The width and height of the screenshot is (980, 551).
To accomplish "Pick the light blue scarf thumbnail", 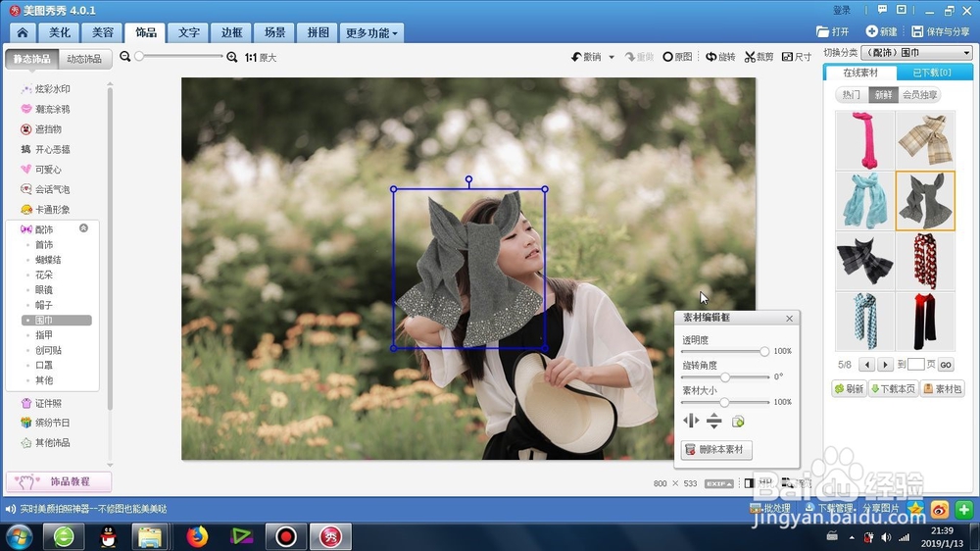I will [865, 201].
